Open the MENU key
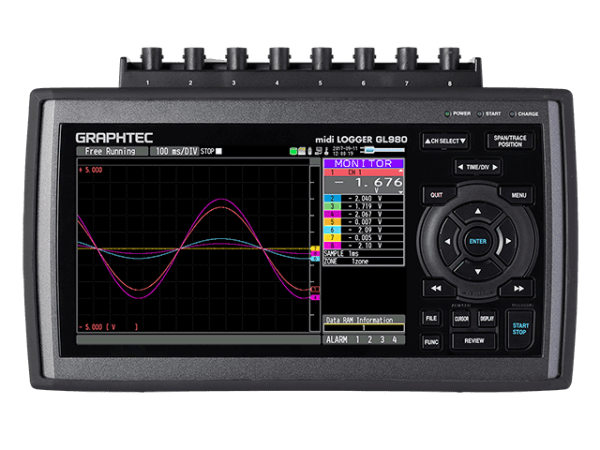Screen dimensions: 600x450 519,195
